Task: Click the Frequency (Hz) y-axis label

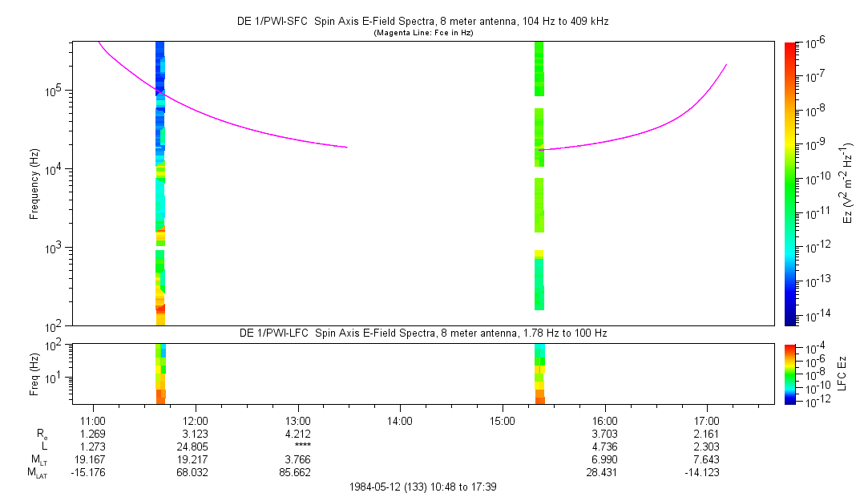Action: click(34, 184)
